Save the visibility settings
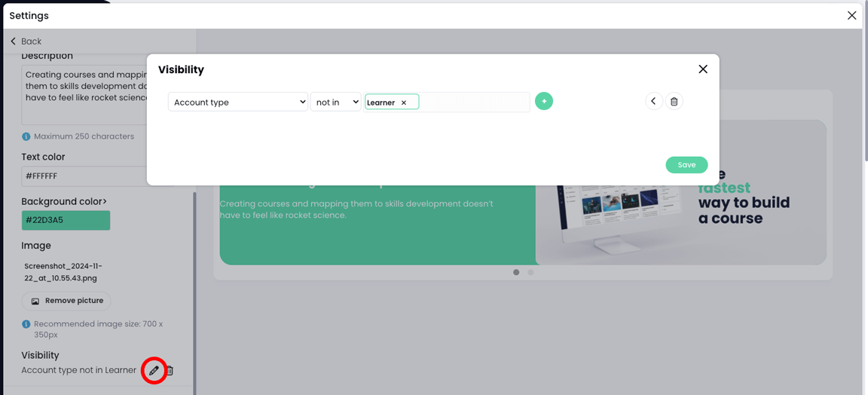The height and width of the screenshot is (395, 868). (x=686, y=165)
